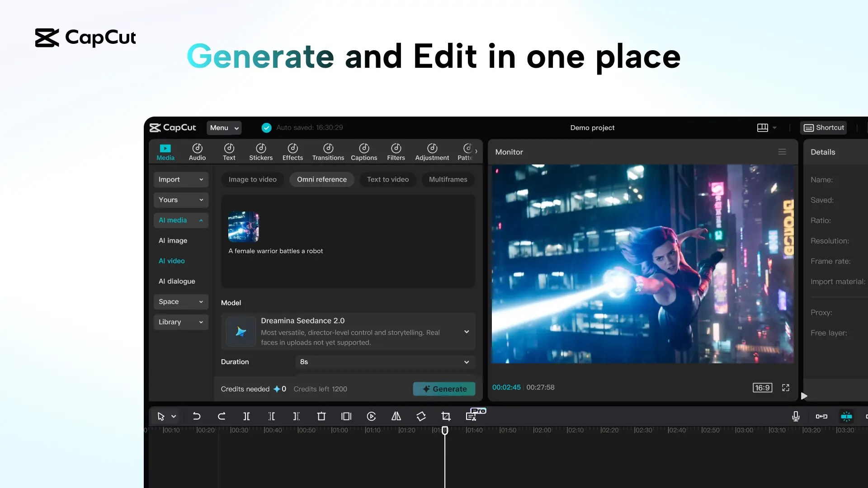Select the female warrior video thumbnail

[x=243, y=227]
